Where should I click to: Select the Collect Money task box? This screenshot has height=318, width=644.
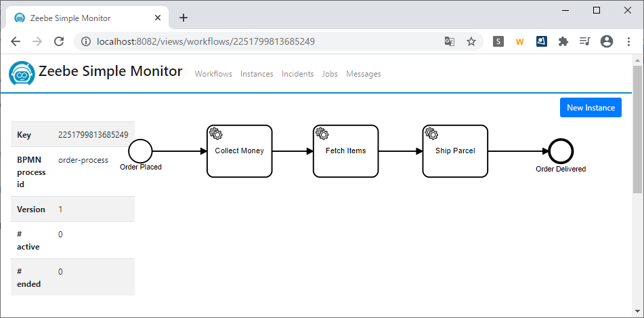[x=240, y=151]
